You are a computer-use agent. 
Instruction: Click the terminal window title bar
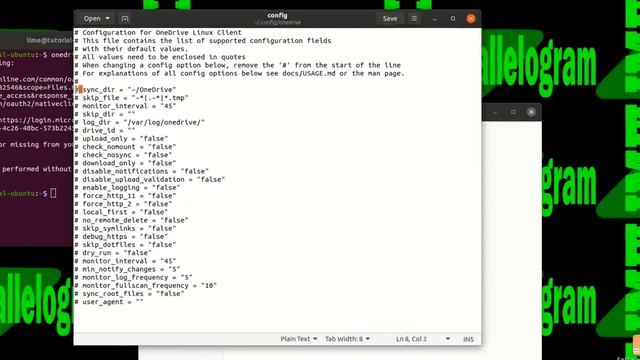(37, 40)
